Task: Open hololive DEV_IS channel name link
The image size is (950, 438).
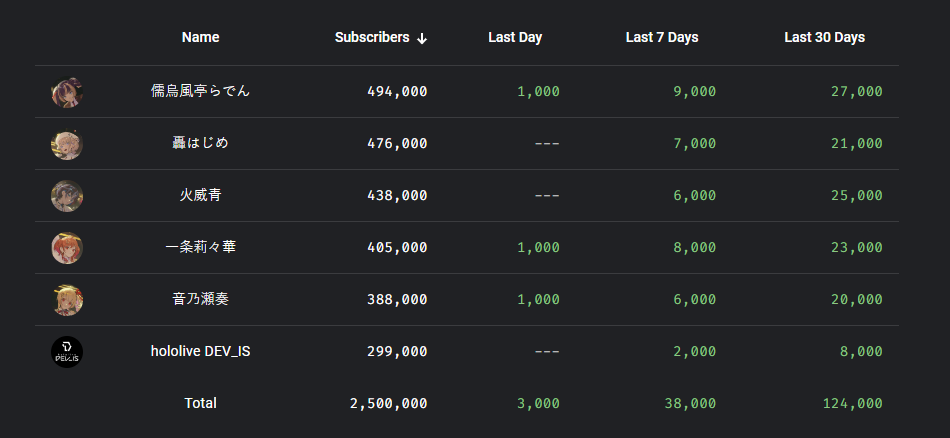Action: pos(200,351)
